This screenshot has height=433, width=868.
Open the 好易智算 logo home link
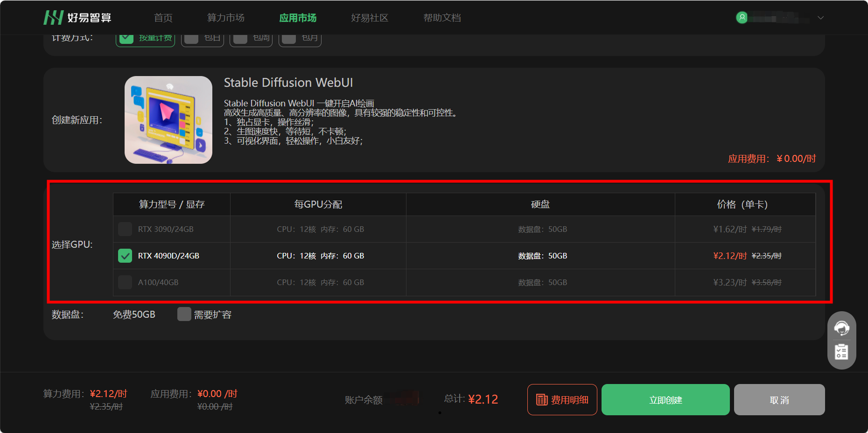[77, 18]
